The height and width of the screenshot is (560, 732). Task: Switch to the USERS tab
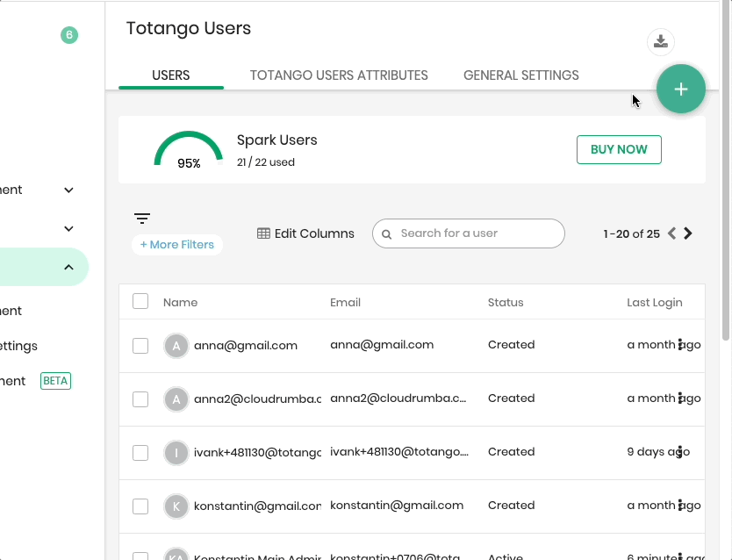click(x=171, y=75)
